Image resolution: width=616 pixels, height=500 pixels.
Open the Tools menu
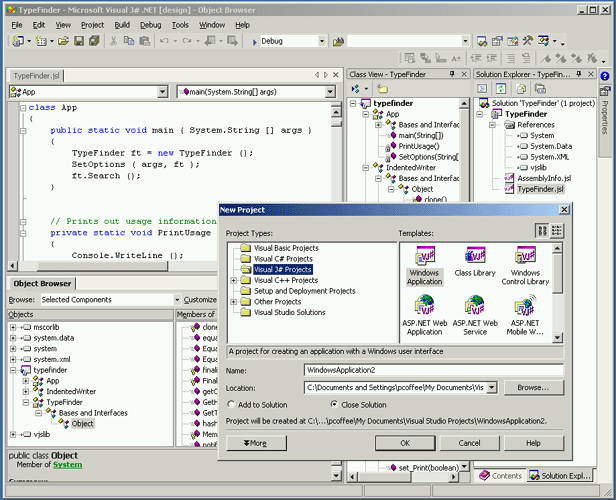click(180, 25)
